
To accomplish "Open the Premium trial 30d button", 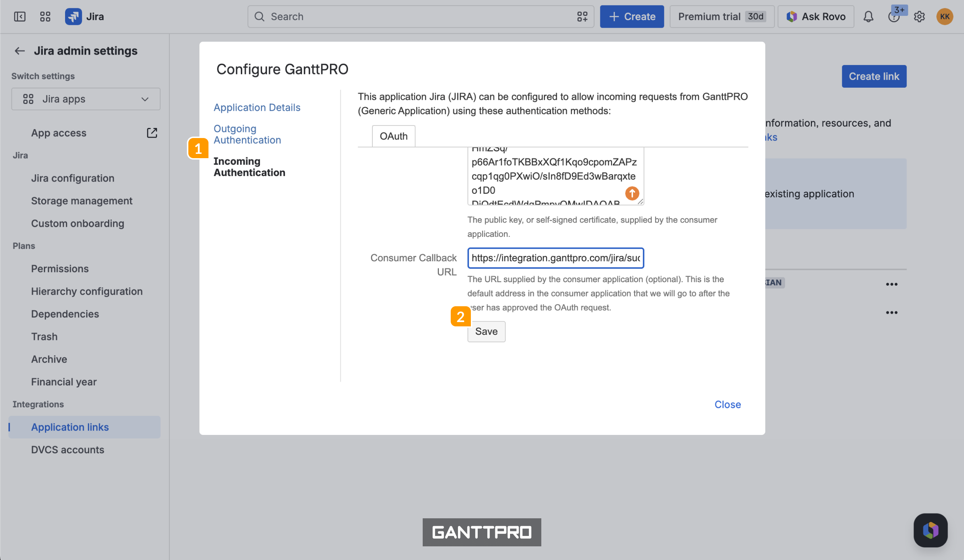I will (722, 17).
